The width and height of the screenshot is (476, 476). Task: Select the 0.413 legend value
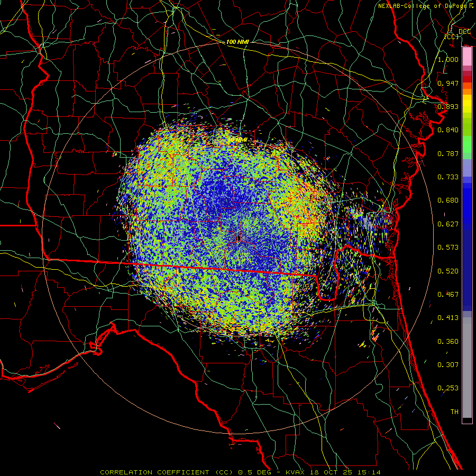[448, 318]
